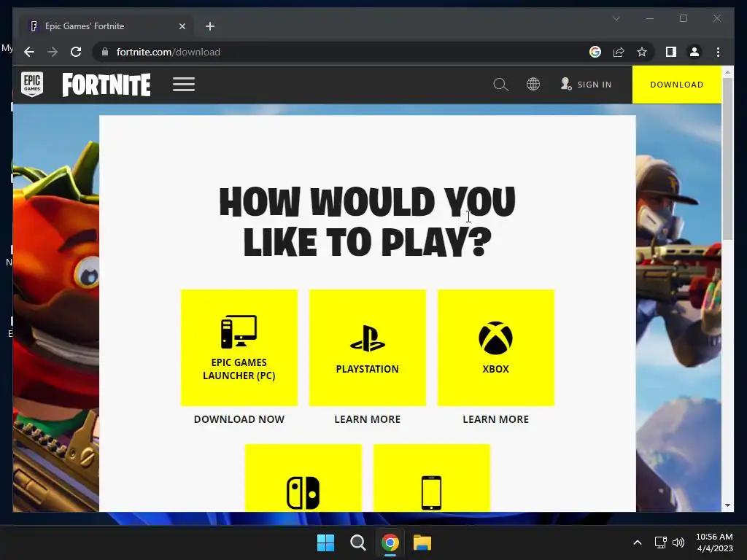Open the Chrome profile menu

click(694, 52)
